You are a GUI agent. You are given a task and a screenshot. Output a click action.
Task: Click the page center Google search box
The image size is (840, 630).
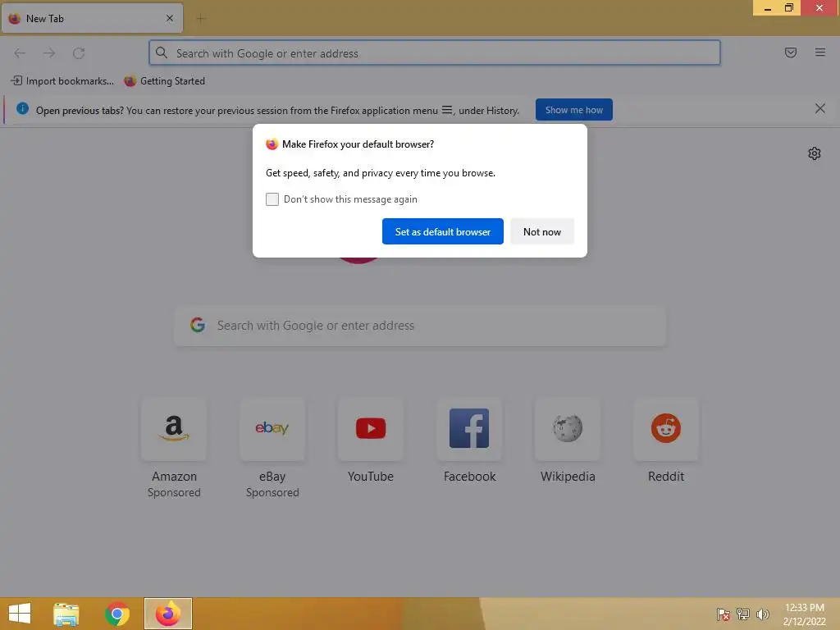pyautogui.click(x=420, y=326)
